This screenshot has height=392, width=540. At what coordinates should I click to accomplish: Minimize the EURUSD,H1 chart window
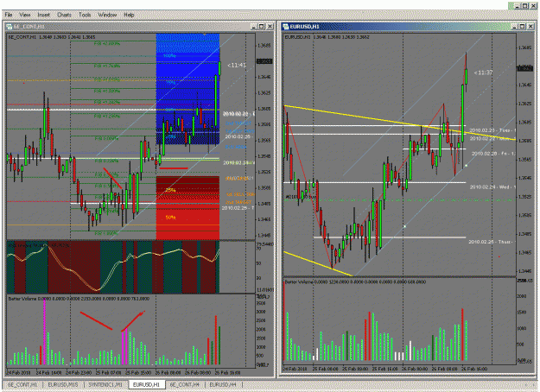click(515, 27)
